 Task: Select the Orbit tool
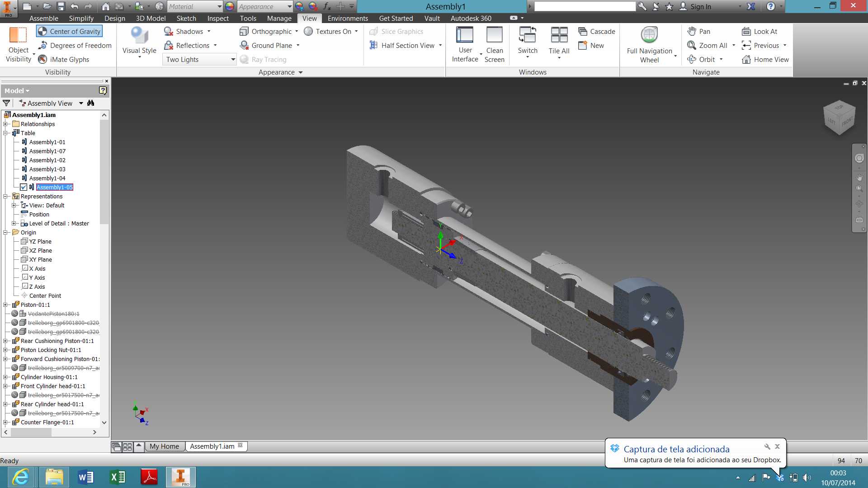point(701,59)
